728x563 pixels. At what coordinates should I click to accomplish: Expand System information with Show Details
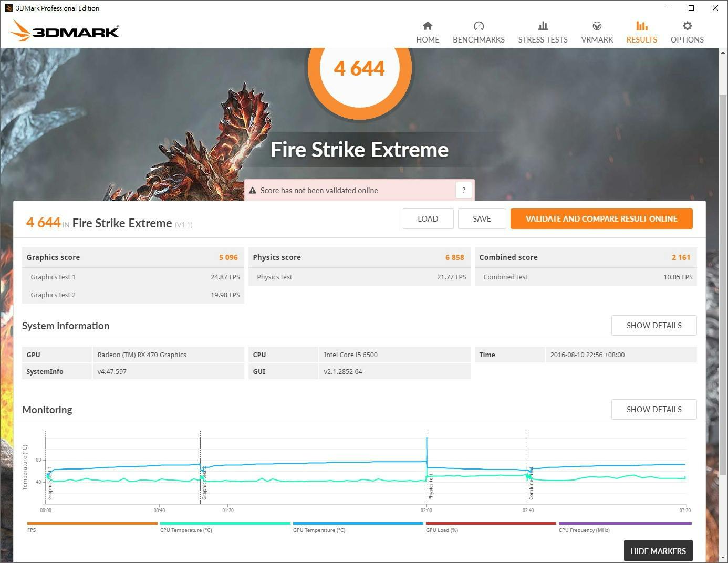(653, 326)
